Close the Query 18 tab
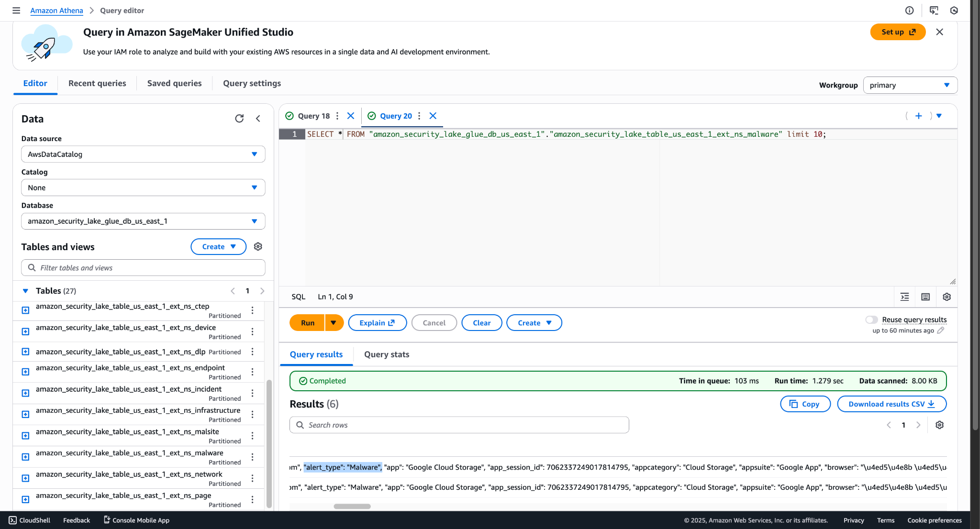The width and height of the screenshot is (980, 529). (x=351, y=116)
